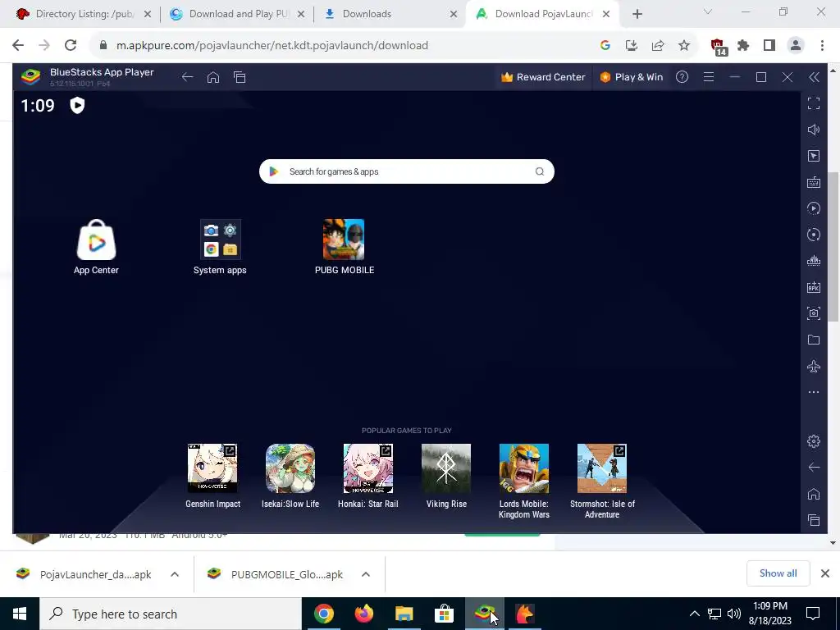Toggle BlueStacks fullscreen mode
The width and height of the screenshot is (840, 630).
click(x=814, y=103)
